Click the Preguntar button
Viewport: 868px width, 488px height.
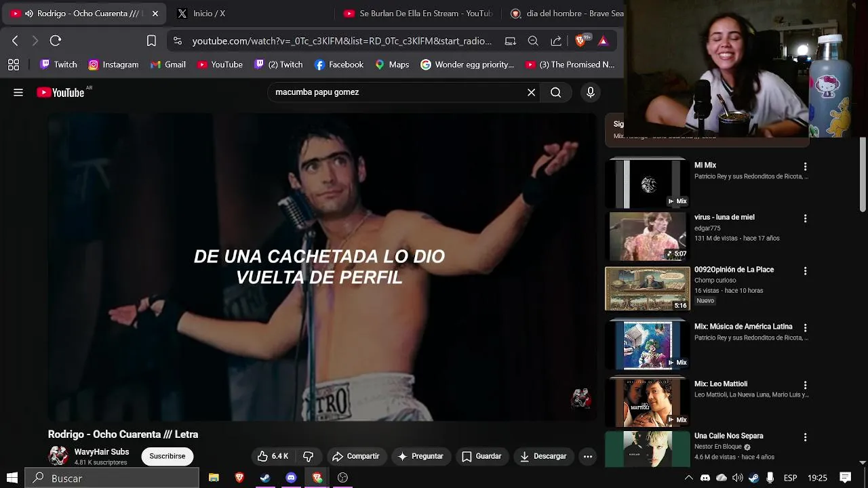pyautogui.click(x=420, y=456)
